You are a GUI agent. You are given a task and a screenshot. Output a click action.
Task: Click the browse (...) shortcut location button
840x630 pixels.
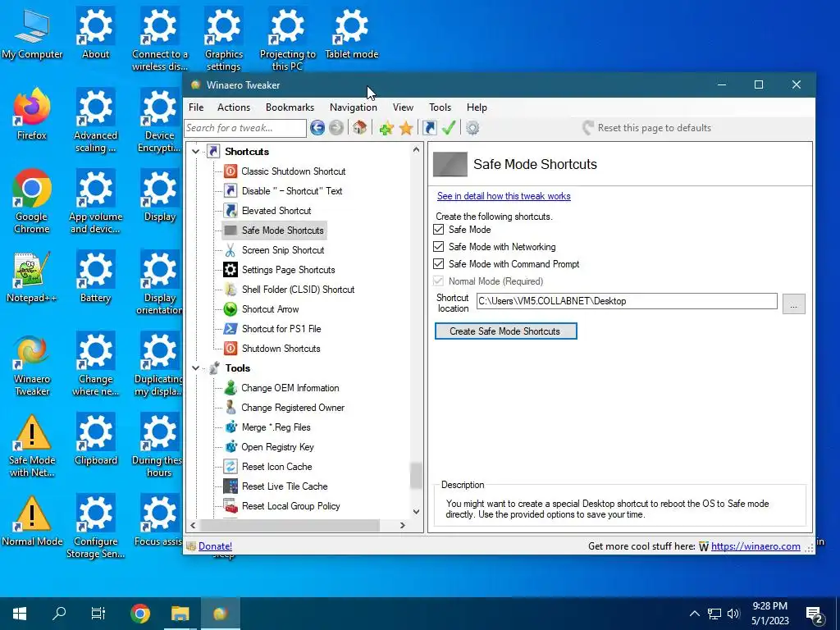coord(793,304)
